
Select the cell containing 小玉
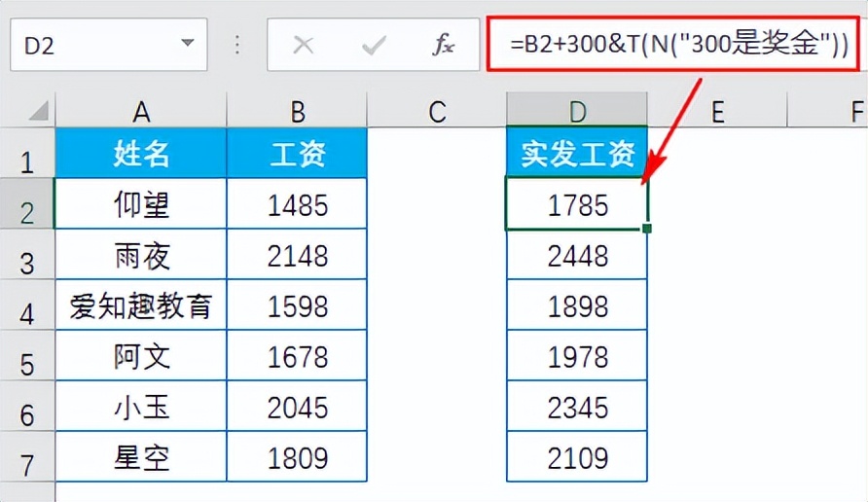pyautogui.click(x=141, y=406)
